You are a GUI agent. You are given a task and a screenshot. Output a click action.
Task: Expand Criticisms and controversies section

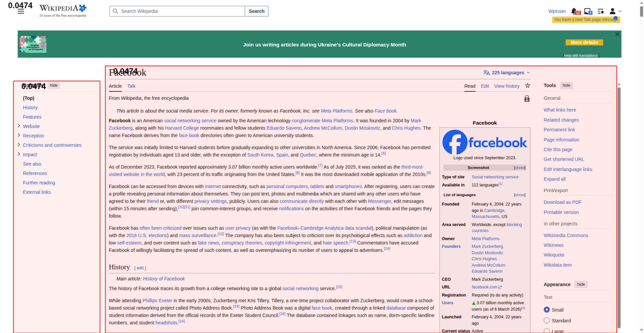click(19, 145)
